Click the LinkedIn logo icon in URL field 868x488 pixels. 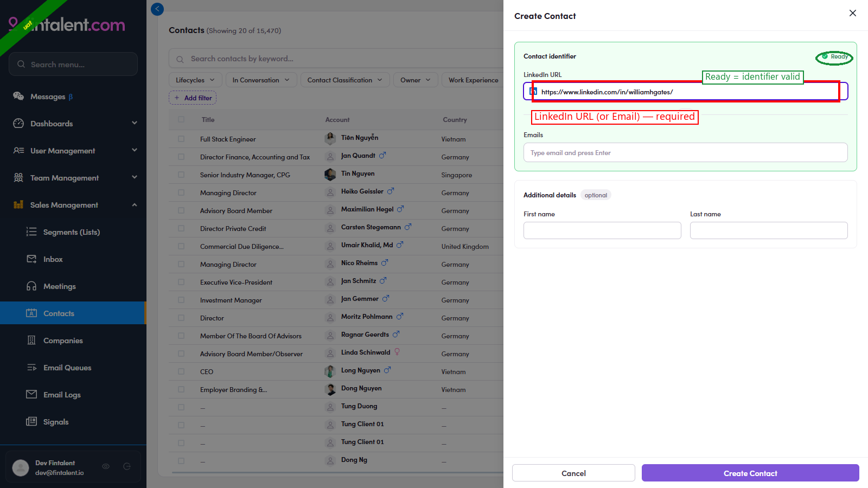[533, 91]
